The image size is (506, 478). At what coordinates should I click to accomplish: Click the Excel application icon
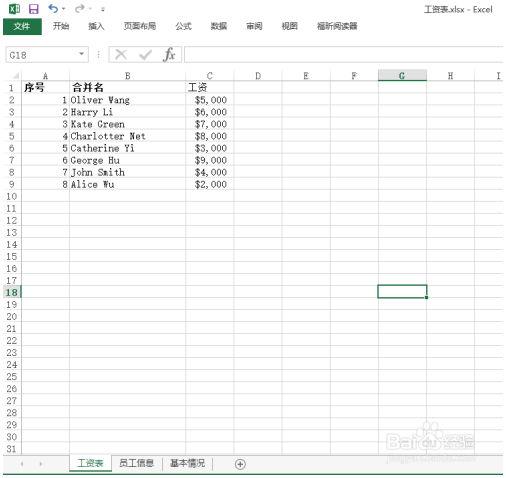point(14,9)
